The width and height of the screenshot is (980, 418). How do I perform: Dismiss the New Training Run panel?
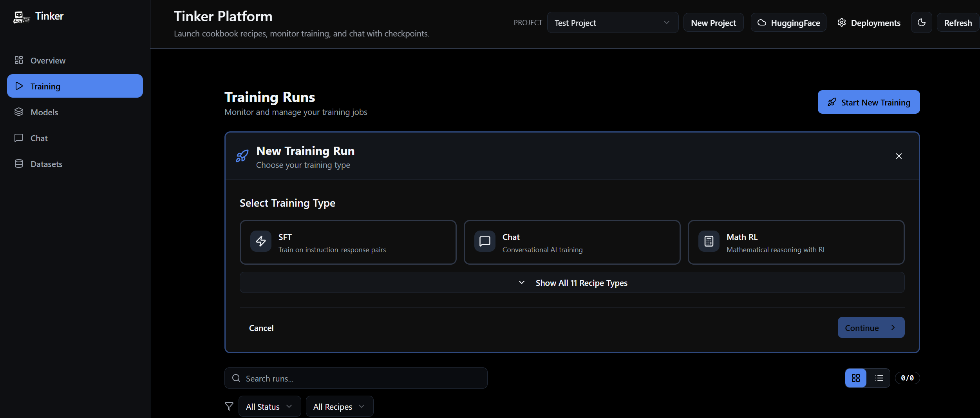899,156
